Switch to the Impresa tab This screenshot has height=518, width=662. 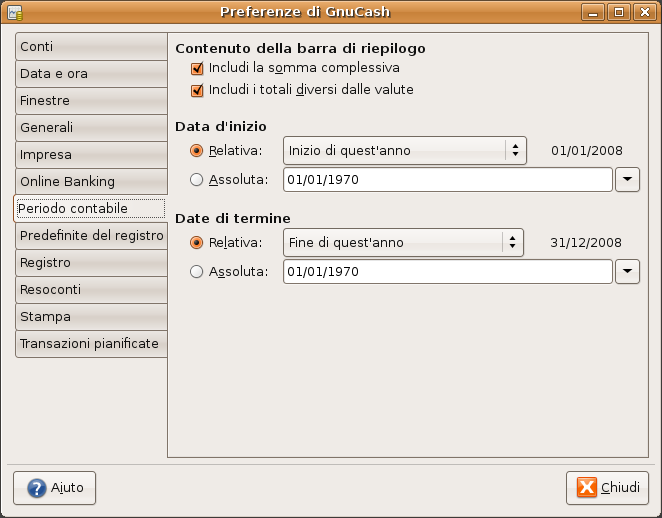(x=91, y=155)
